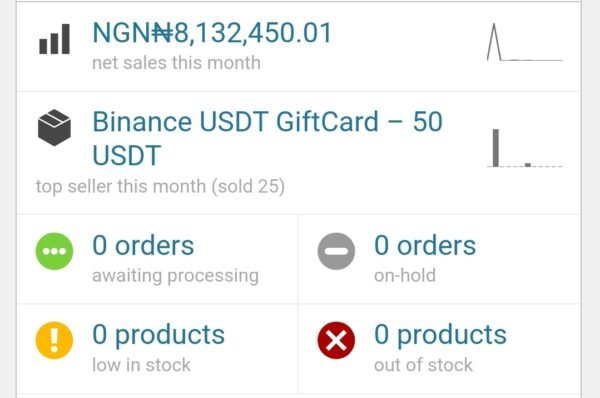Viewport: 600px width, 398px height.
Task: Open '0 products' low in stock link
Action: coord(158,335)
